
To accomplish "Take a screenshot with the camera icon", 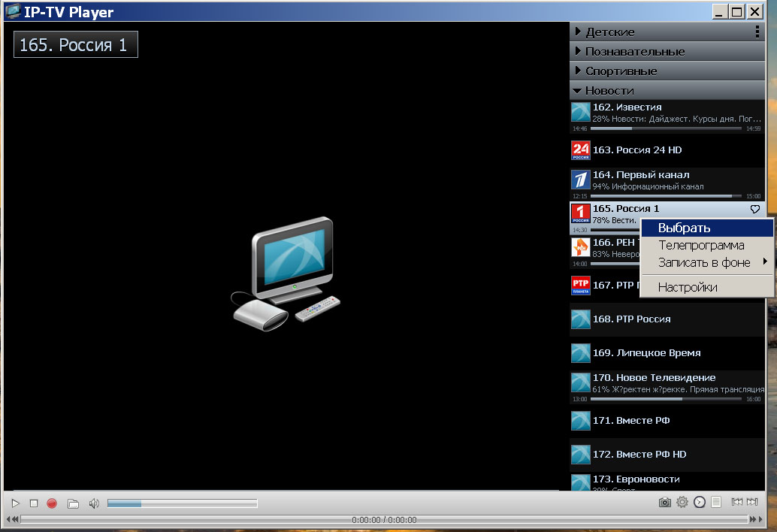I will (664, 502).
